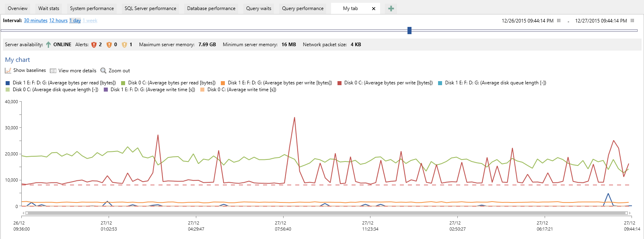
Task: Toggle Disk 0 C: Average bytes per read legend swatch
Action: 123,83
